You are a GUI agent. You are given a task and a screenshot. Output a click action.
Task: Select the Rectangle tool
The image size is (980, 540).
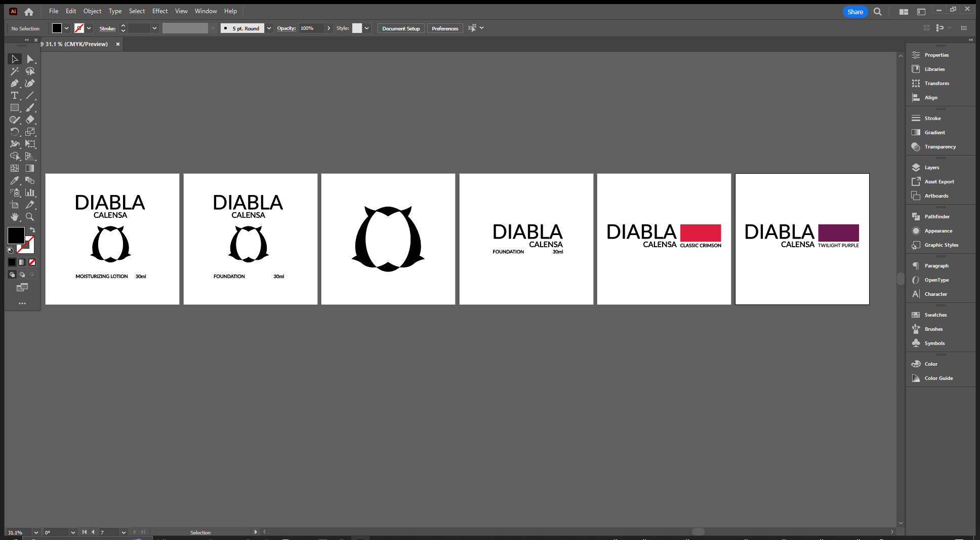coord(14,107)
